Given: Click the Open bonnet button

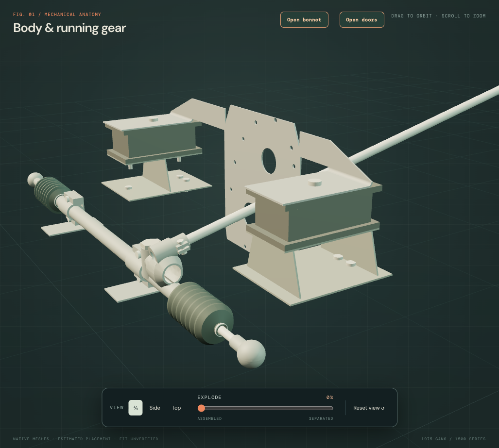Looking at the screenshot, I should [304, 20].
